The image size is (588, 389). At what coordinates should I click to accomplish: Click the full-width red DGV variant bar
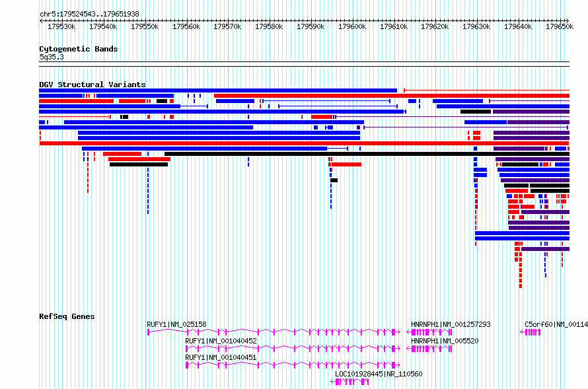tap(304, 143)
